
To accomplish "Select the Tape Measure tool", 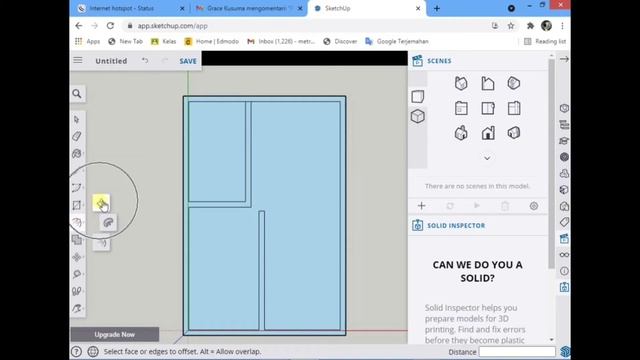I will pyautogui.click(x=77, y=274).
